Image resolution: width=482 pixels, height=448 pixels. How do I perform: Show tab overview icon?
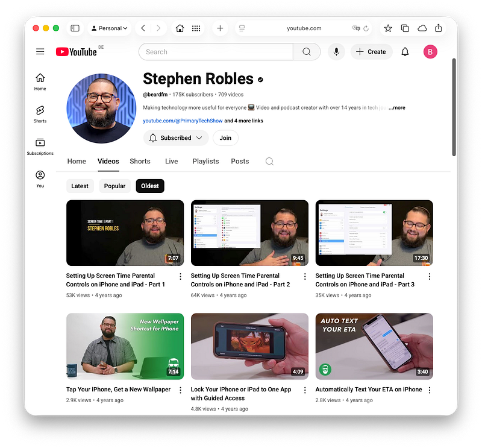405,28
